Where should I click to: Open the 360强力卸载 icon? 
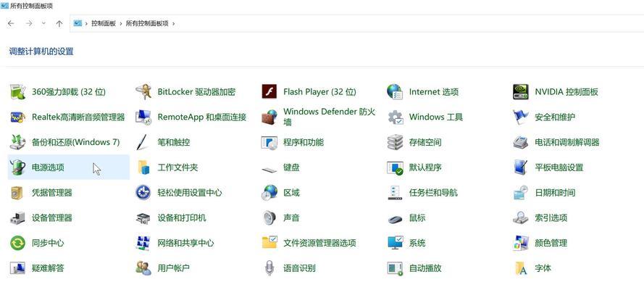pyautogui.click(x=17, y=92)
